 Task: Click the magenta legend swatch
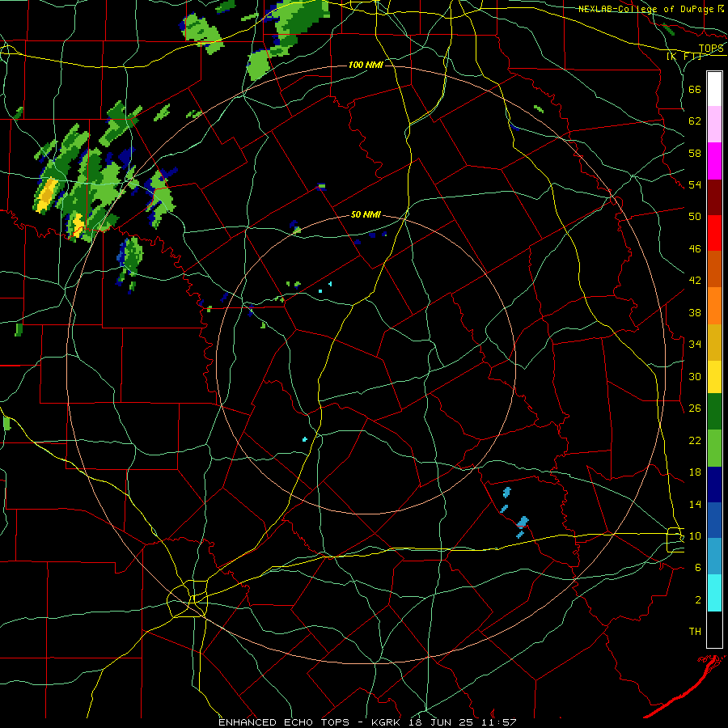714,161
